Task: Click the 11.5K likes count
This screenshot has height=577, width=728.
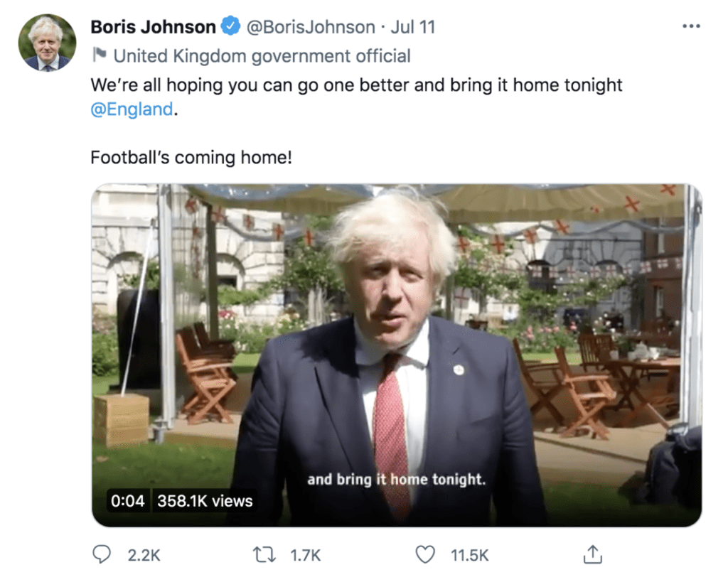Action: pyautogui.click(x=470, y=555)
